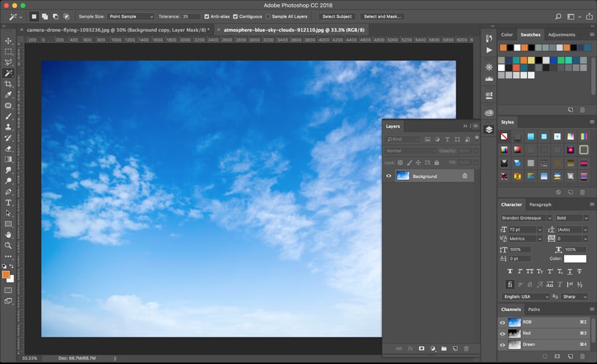Select the Horizontal Type tool
Image resolution: width=597 pixels, height=364 pixels.
point(9,202)
